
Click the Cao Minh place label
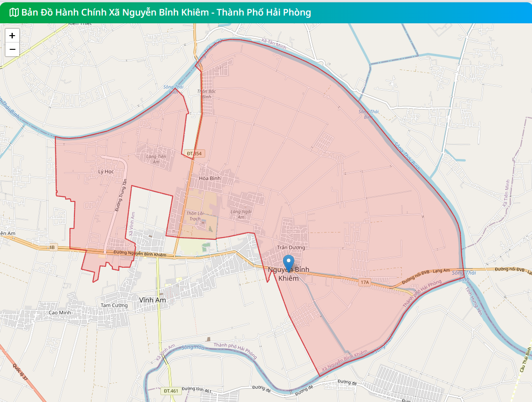tap(59, 312)
